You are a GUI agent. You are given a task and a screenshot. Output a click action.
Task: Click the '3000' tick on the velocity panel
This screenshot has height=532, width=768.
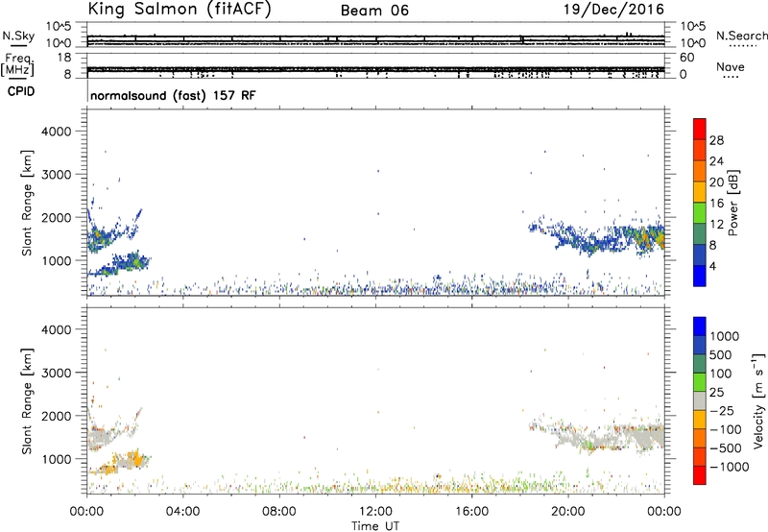56,373
